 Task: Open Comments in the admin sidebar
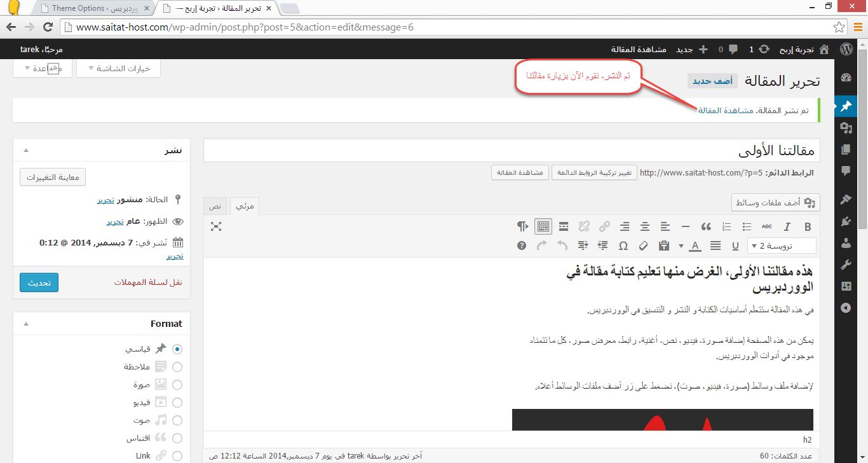pyautogui.click(x=846, y=171)
